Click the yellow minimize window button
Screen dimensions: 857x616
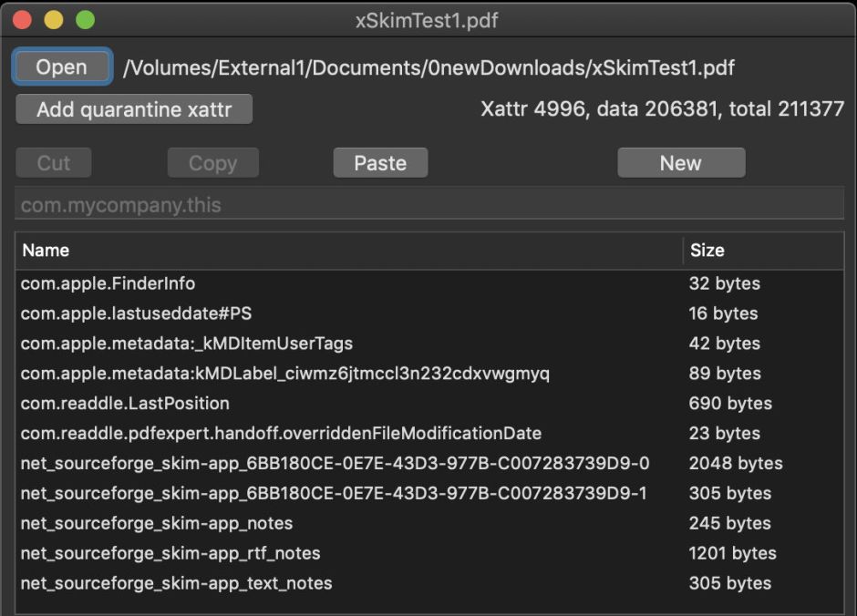(54, 20)
